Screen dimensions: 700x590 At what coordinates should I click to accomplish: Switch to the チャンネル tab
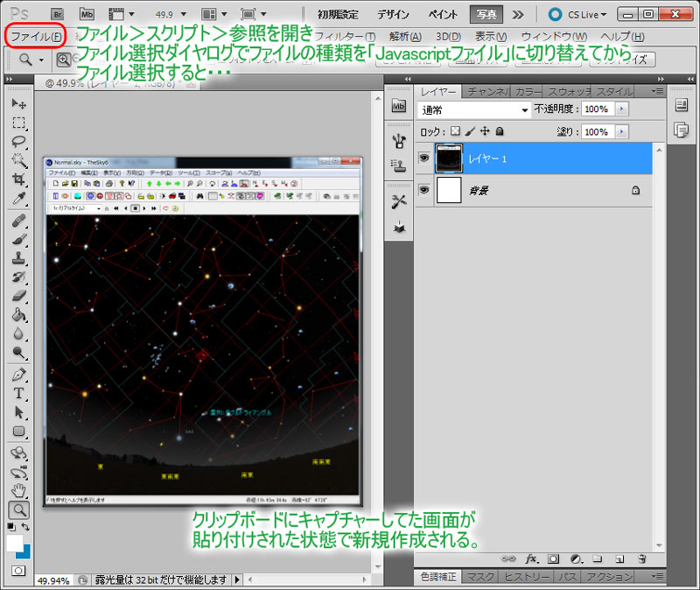pyautogui.click(x=486, y=91)
